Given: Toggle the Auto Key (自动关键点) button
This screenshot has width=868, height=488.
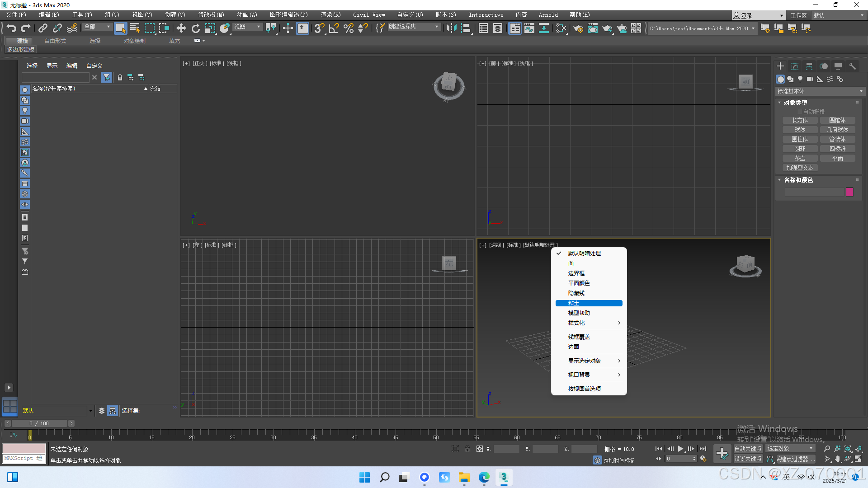Looking at the screenshot, I should [748, 449].
